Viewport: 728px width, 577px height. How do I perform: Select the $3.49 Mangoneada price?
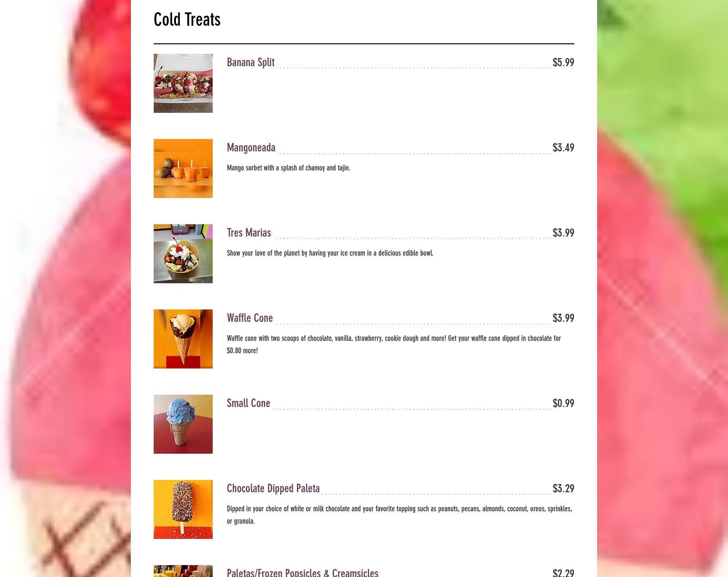click(563, 148)
